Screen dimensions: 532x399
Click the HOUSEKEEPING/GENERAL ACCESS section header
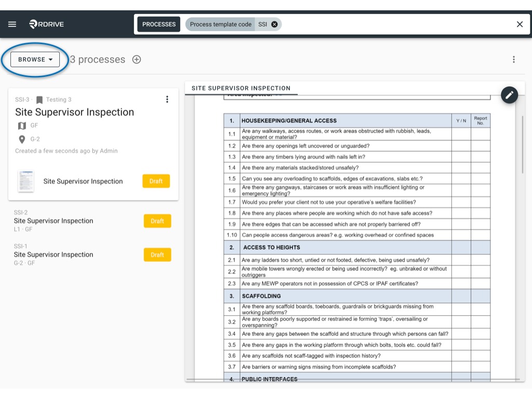tap(289, 121)
